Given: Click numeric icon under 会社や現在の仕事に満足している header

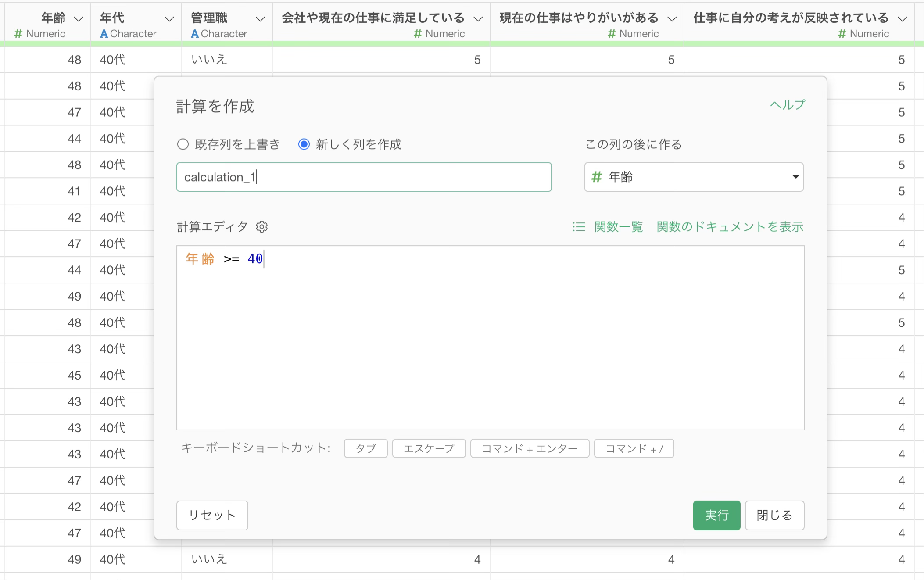Looking at the screenshot, I should (418, 34).
